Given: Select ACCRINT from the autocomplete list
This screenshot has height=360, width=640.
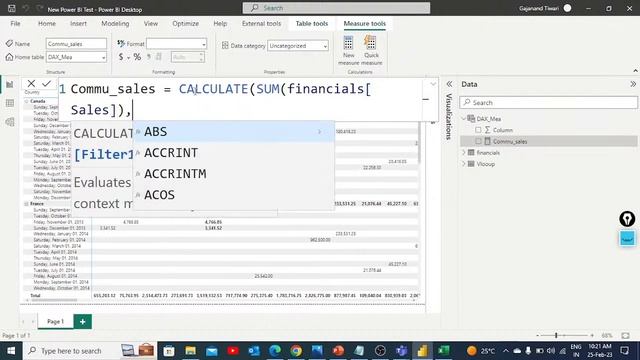Looking at the screenshot, I should click(233, 153).
